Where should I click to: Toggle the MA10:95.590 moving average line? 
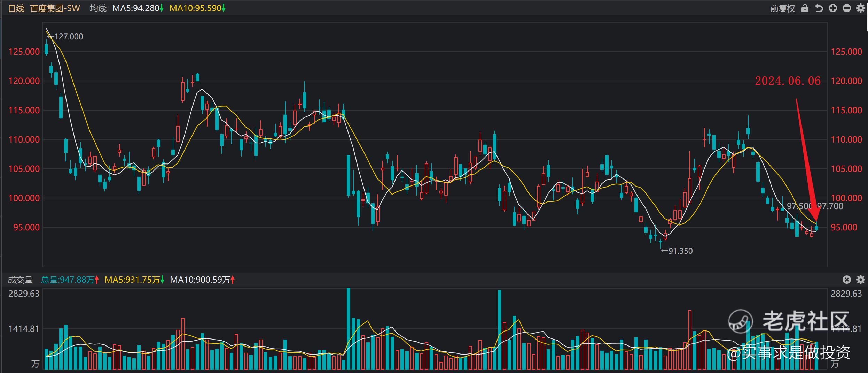[195, 8]
